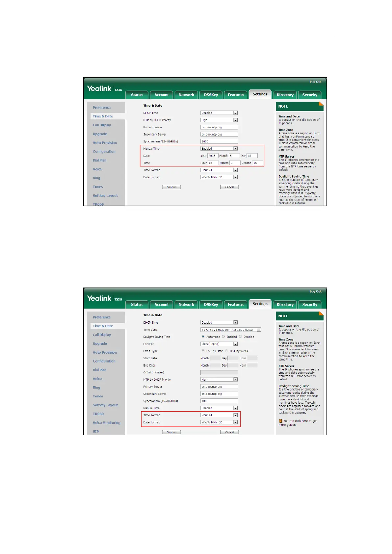Switch to Features tab in the upper screenshot
The width and height of the screenshot is (392, 554).
click(236, 95)
